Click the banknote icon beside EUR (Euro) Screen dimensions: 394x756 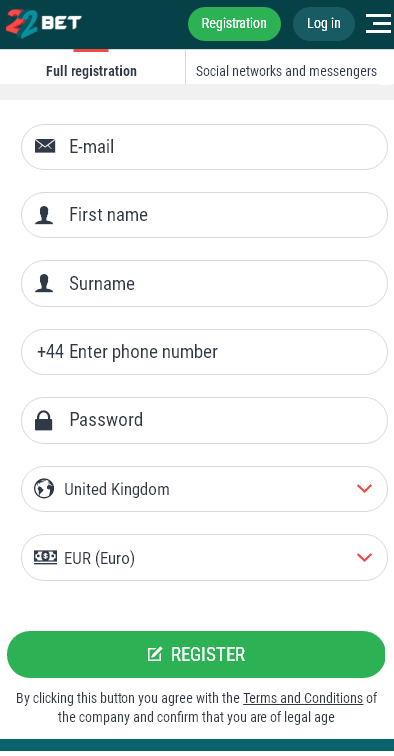tap(45, 557)
